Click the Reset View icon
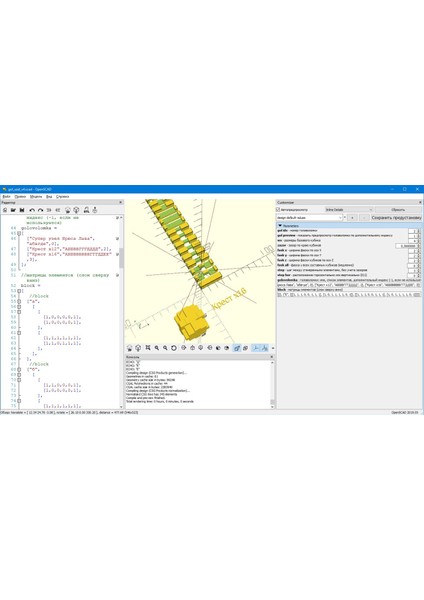Image resolution: width=424 pixels, height=600 pixels. point(174,348)
